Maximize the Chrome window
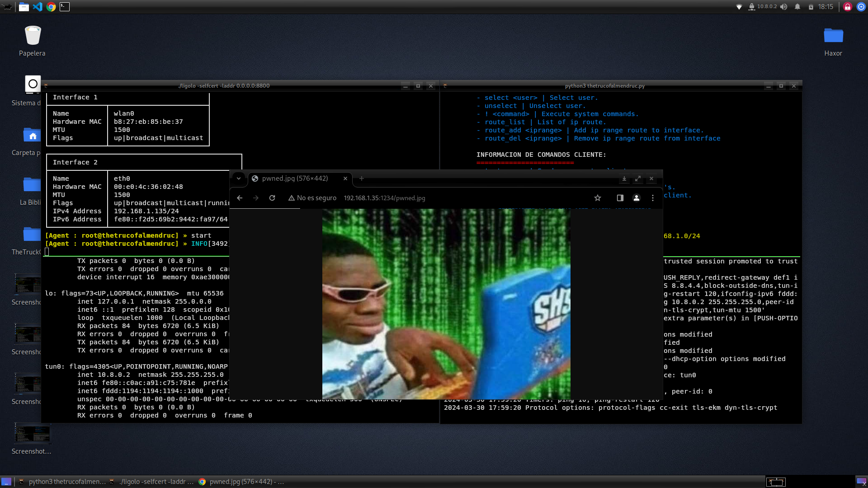This screenshot has height=488, width=868. coord(638,178)
